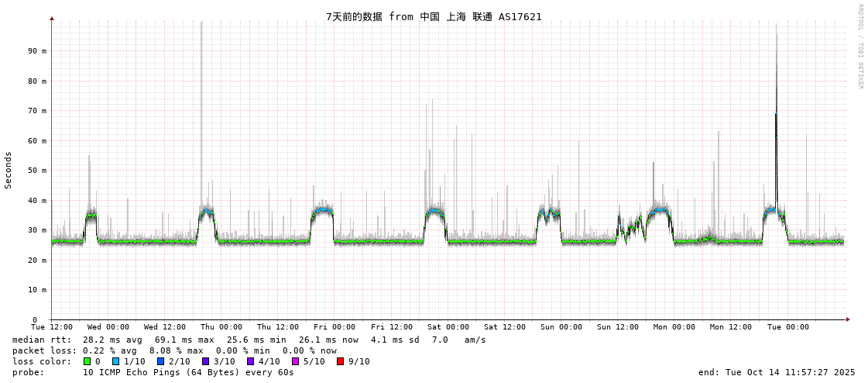Select the blue 2/10 loss swatch
The width and height of the screenshot is (868, 383).
pyautogui.click(x=160, y=361)
